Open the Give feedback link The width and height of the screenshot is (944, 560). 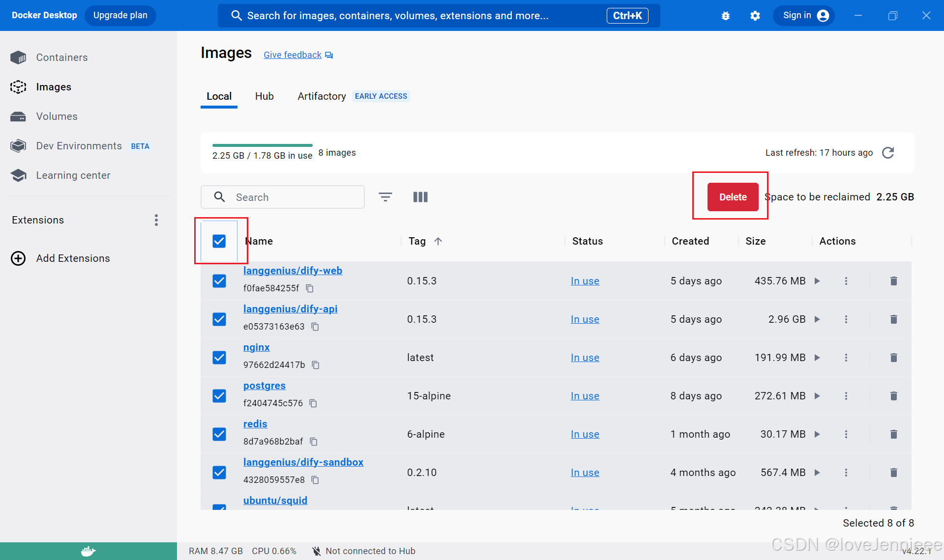(293, 55)
